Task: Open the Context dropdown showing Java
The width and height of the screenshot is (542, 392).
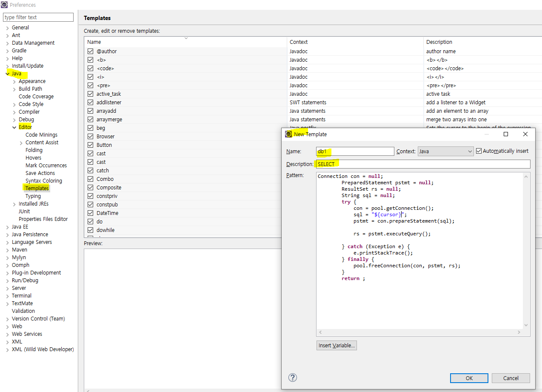Action: [x=445, y=151]
